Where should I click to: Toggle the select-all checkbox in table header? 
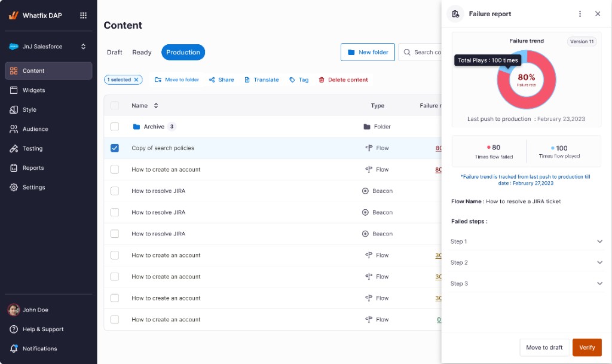(115, 105)
